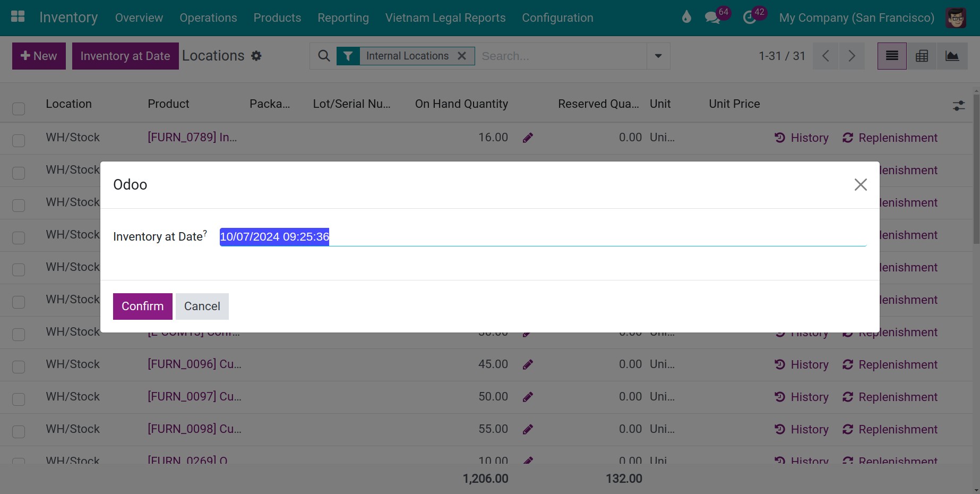Open History for FURN_0789 row
The width and height of the screenshot is (980, 494).
pyautogui.click(x=802, y=138)
